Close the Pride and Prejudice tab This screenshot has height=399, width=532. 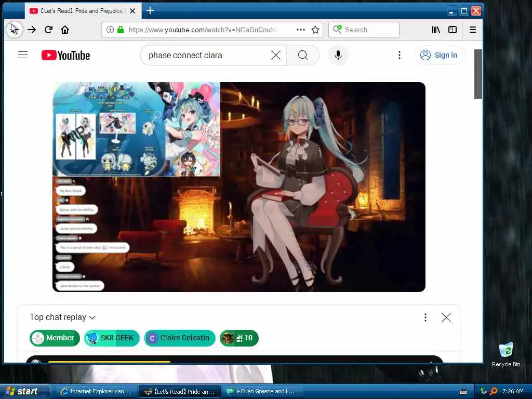[132, 11]
